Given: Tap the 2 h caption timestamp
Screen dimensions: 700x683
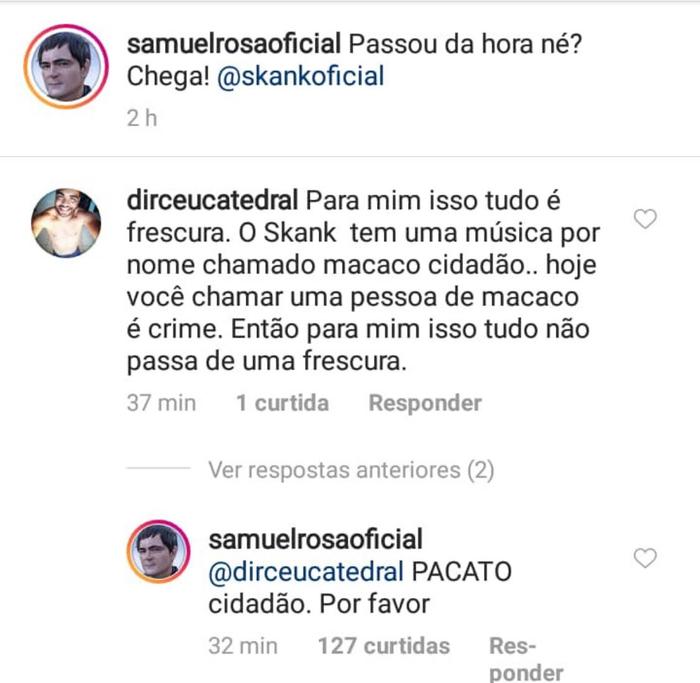Looking at the screenshot, I should (x=142, y=119).
